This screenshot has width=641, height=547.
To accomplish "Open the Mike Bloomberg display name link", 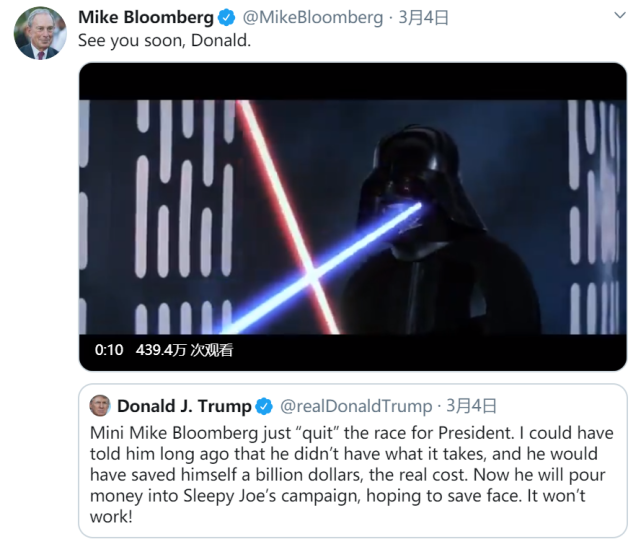I will 146,18.
